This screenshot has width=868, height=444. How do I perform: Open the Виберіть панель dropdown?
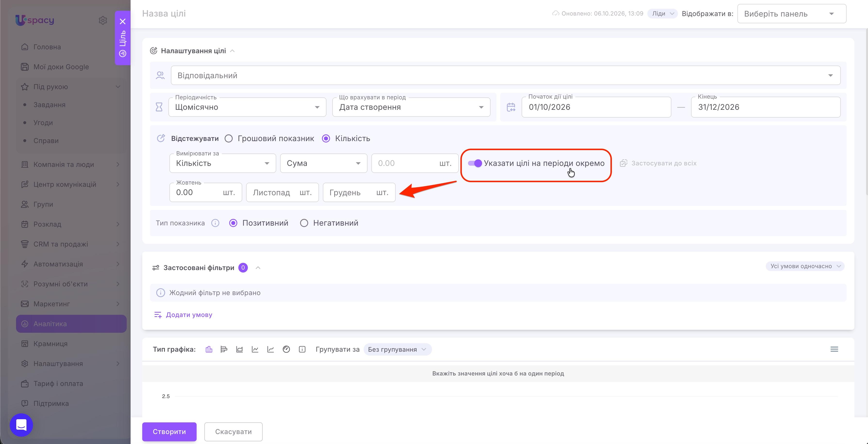coord(792,14)
